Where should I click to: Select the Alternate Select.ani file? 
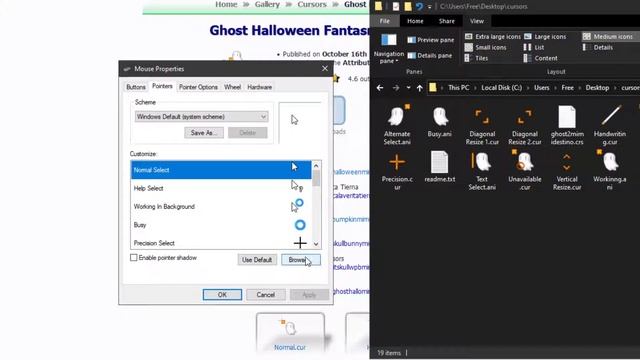[x=397, y=124]
